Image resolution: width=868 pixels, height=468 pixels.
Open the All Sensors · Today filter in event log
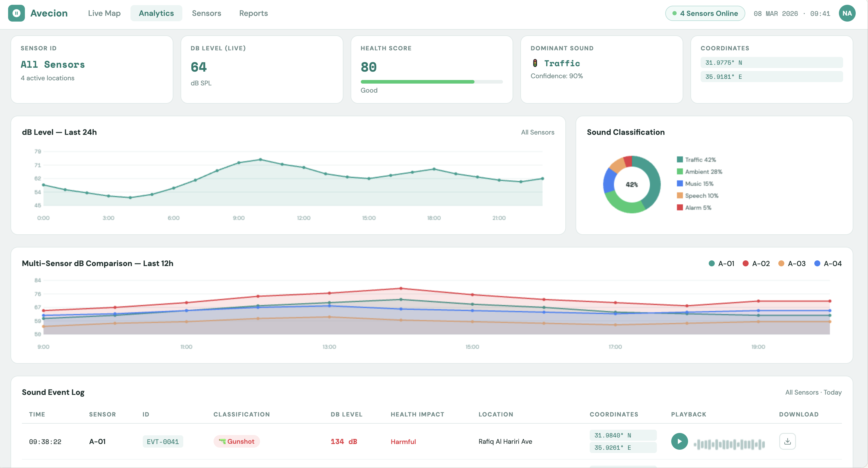pyautogui.click(x=813, y=392)
